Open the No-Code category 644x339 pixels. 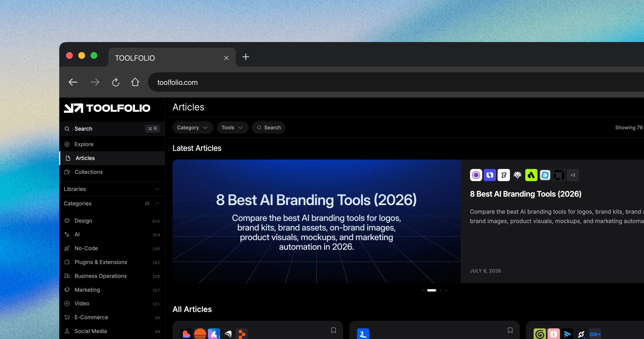tap(112, 248)
